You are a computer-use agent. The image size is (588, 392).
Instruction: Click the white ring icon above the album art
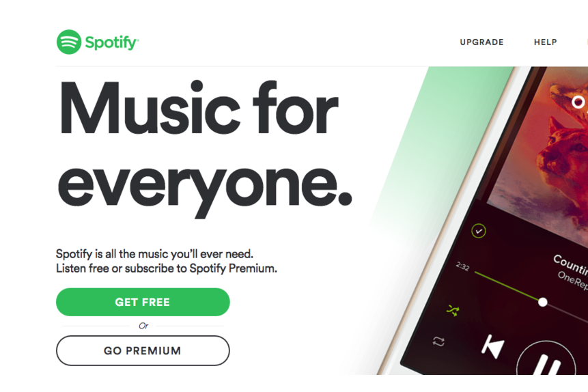[578, 102]
